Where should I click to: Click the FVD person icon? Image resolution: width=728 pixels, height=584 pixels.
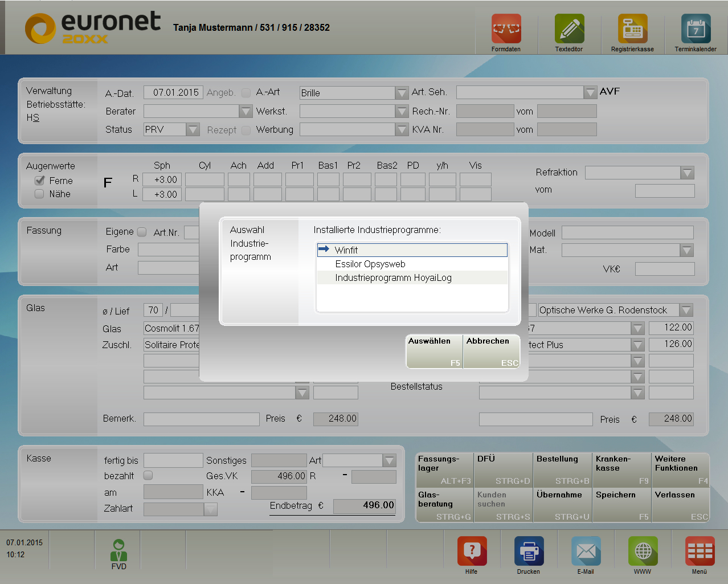click(x=118, y=550)
